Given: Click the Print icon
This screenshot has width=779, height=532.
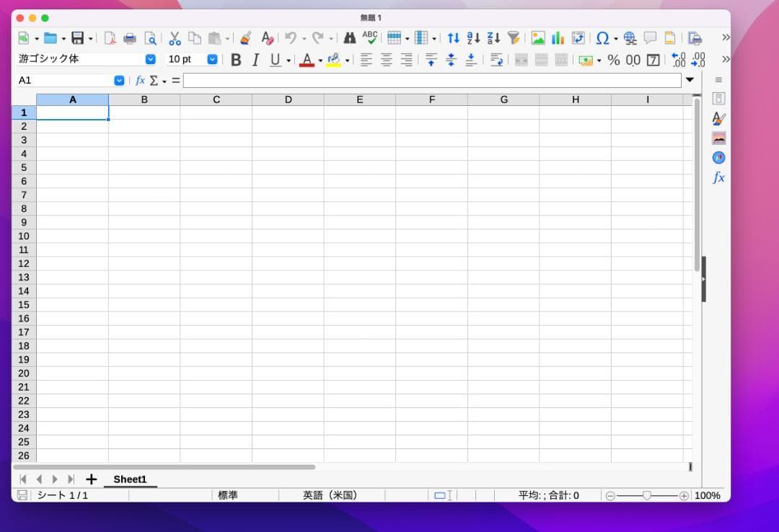Looking at the screenshot, I should click(130, 37).
